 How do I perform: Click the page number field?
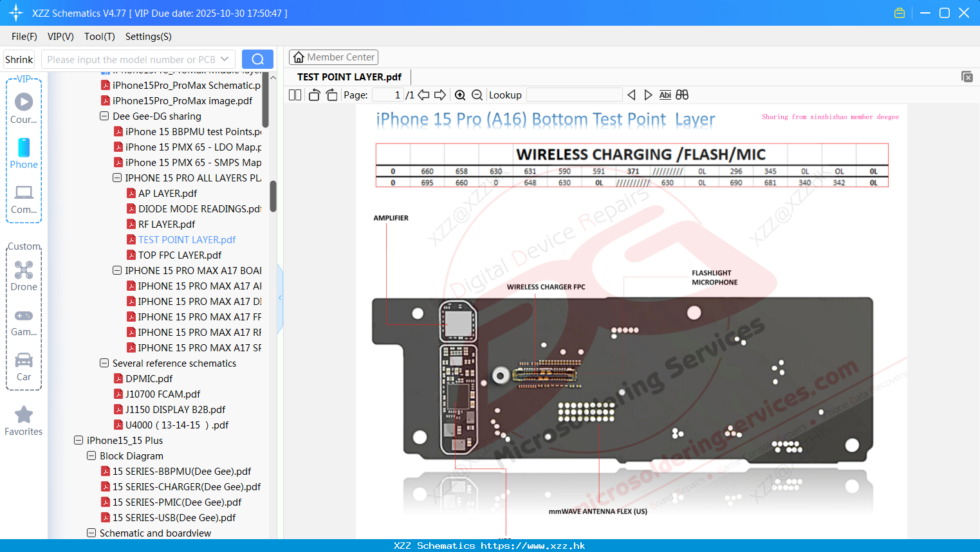click(388, 95)
